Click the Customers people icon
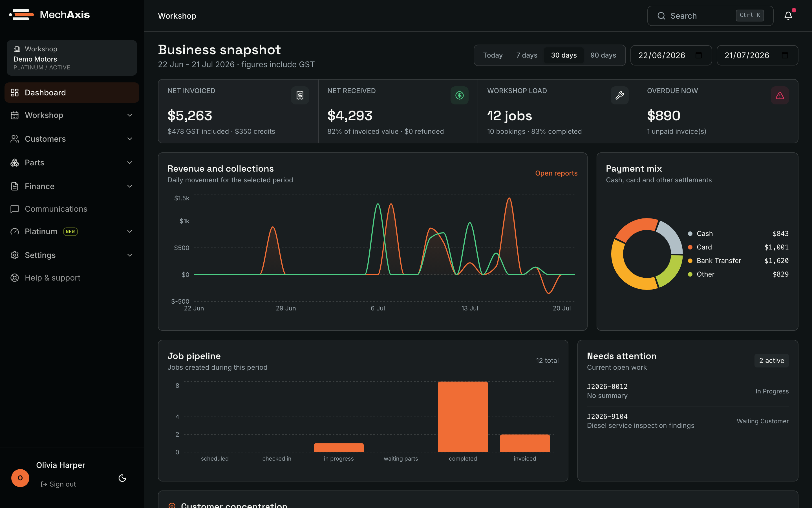 click(14, 139)
